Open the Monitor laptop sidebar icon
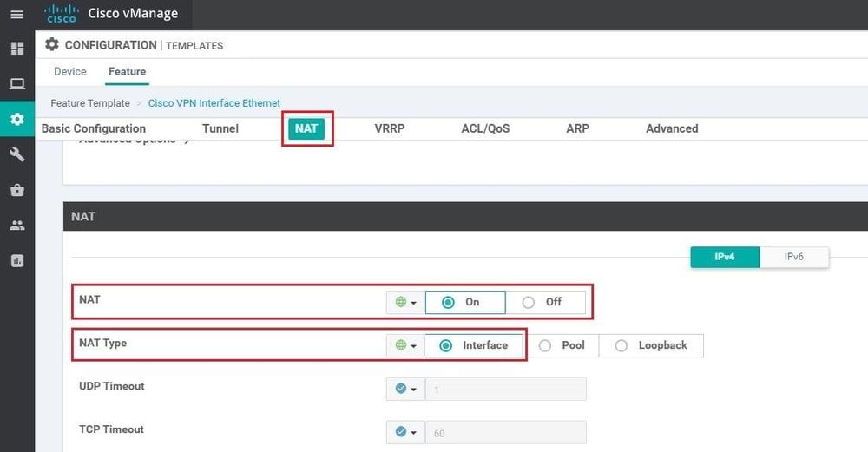This screenshot has width=868, height=452. 17,84
